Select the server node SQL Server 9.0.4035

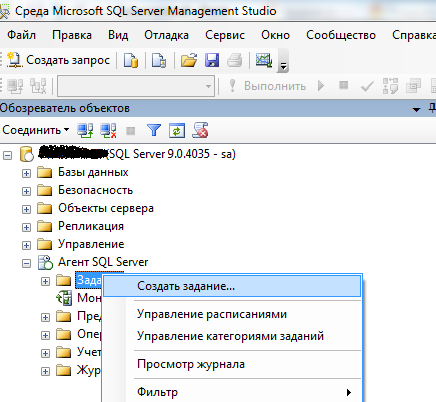[137, 154]
